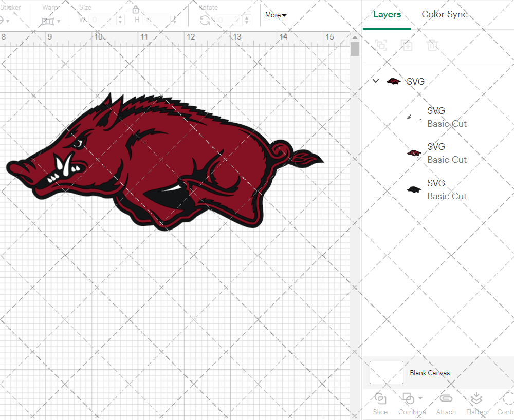Click the Delete layer trash icon
The image size is (514, 420).
(433, 45)
